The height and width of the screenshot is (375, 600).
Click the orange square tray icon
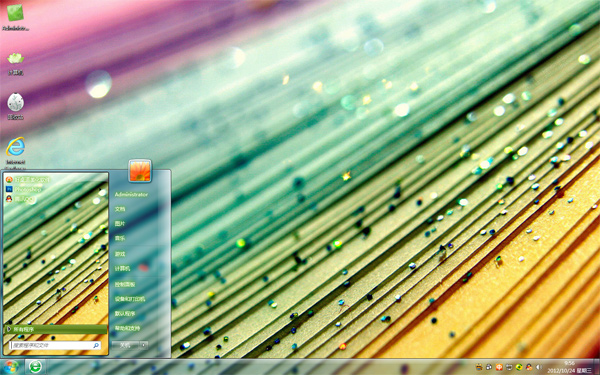(x=499, y=367)
